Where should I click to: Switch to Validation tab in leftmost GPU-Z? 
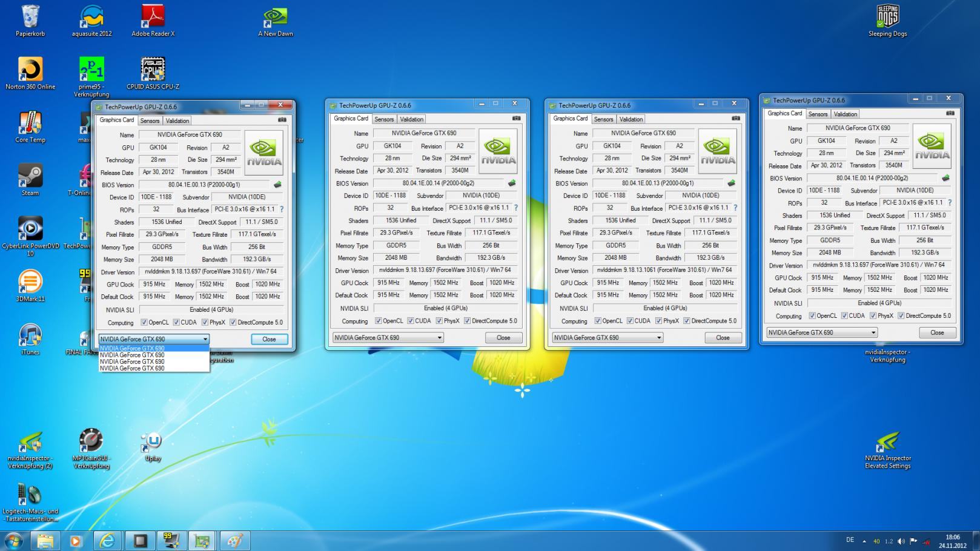click(177, 120)
